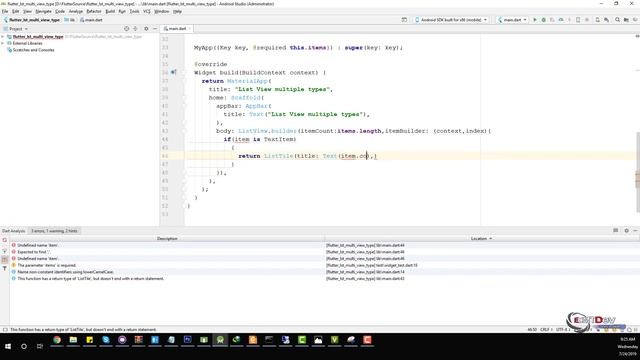
Task: Click the grey stop icon
Action: coord(587,20)
